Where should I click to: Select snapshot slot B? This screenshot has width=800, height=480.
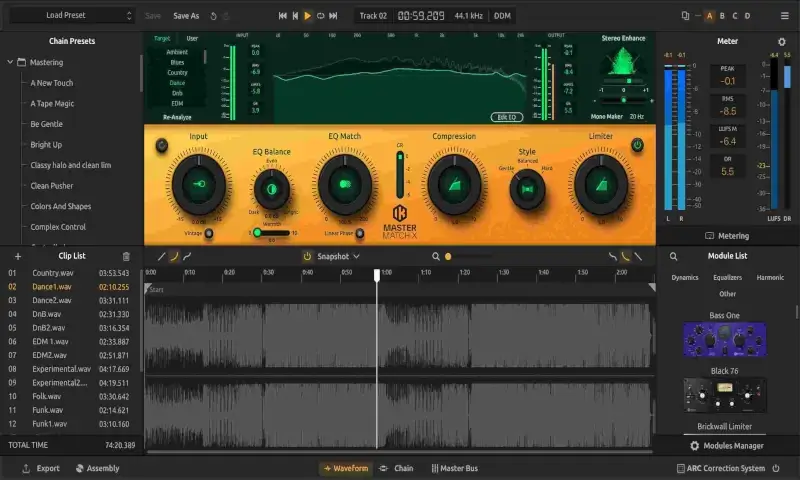click(x=722, y=16)
